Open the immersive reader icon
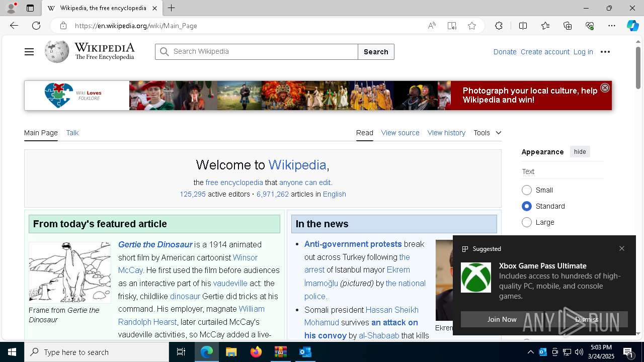The image size is (644, 362). pyautogui.click(x=452, y=26)
